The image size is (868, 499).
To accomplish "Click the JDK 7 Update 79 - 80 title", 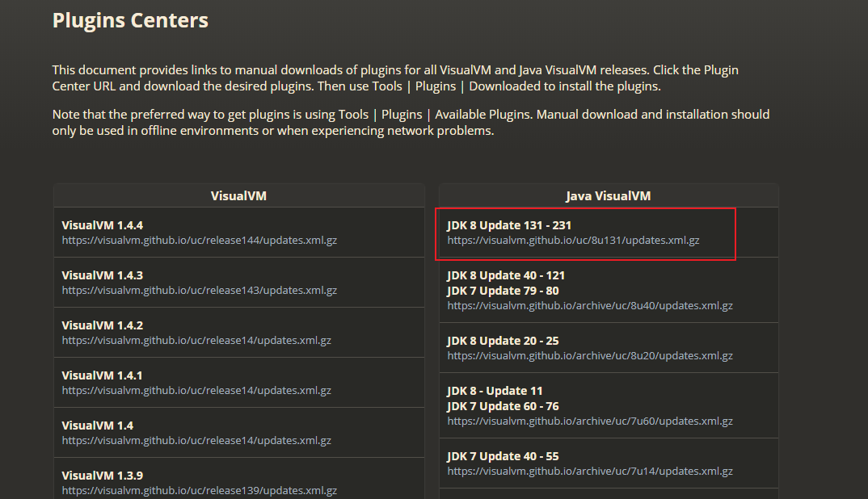I will (504, 291).
